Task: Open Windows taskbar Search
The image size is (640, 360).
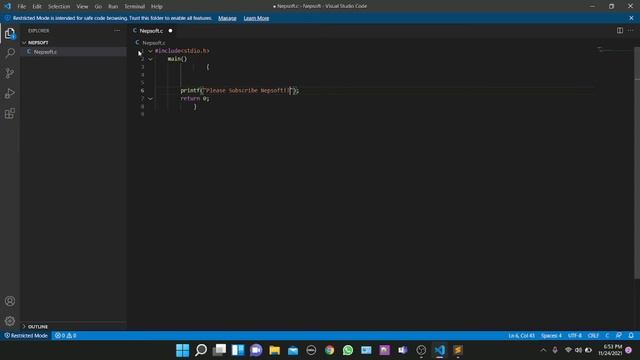Action: click(x=201, y=350)
